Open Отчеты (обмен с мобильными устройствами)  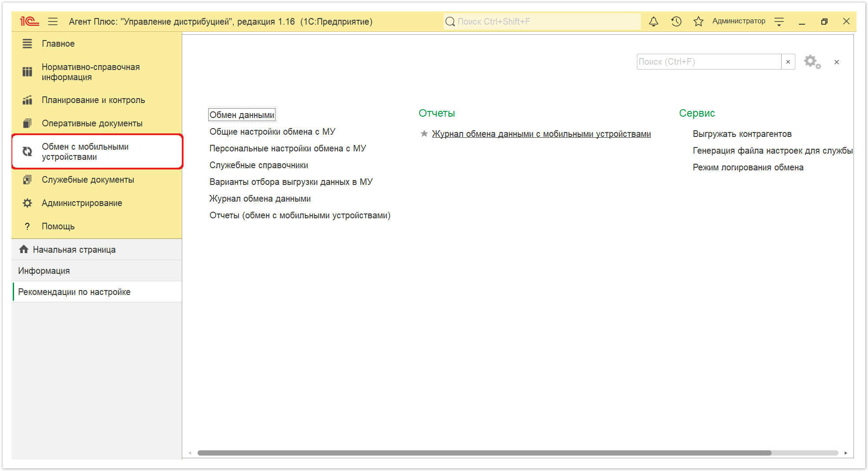pyautogui.click(x=300, y=215)
